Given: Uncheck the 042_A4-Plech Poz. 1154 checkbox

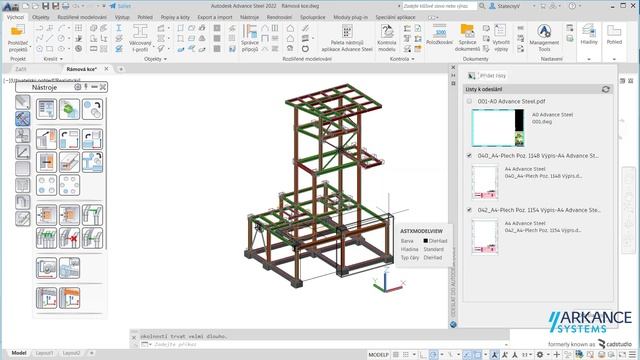Looking at the screenshot, I should (x=469, y=210).
